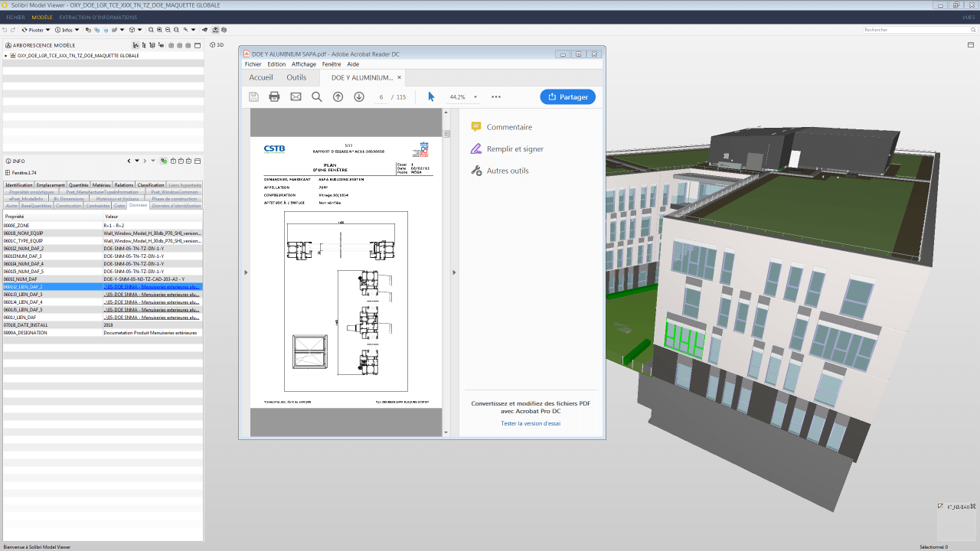Switch to the Emplacement tab
980x551 pixels.
tap(51, 185)
